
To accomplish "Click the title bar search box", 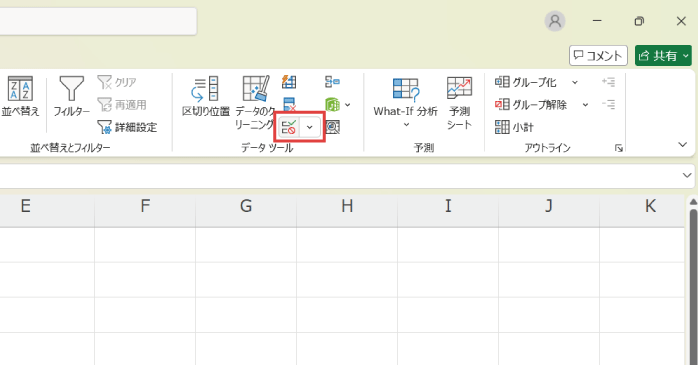I will click(x=98, y=21).
